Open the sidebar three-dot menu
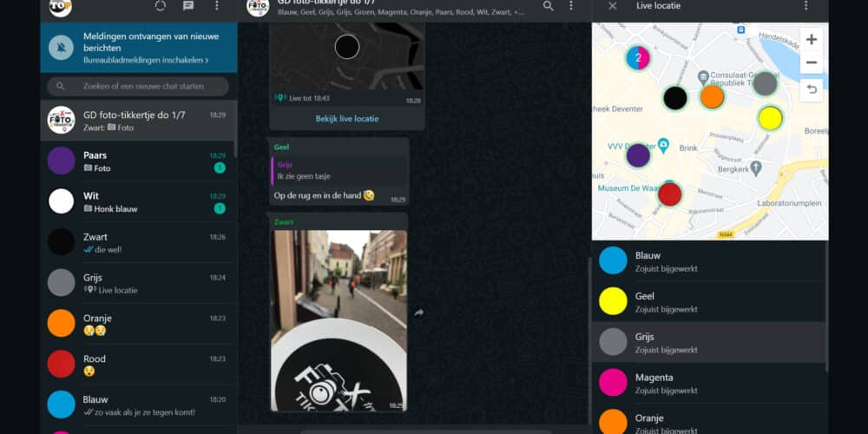This screenshot has width=868, height=434. [217, 6]
